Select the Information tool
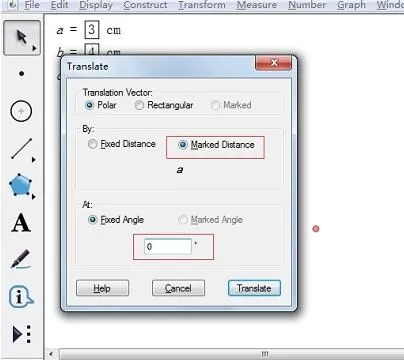This screenshot has height=360, width=404. pos(21,296)
